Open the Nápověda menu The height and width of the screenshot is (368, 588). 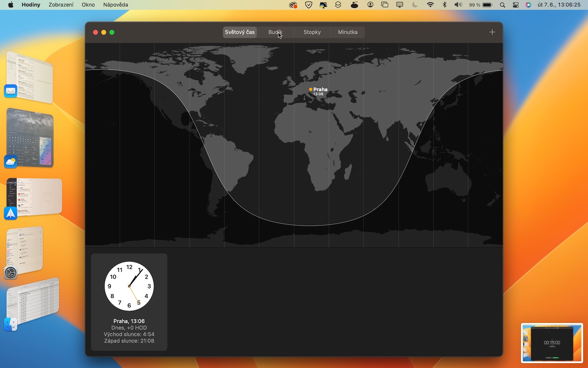click(116, 5)
